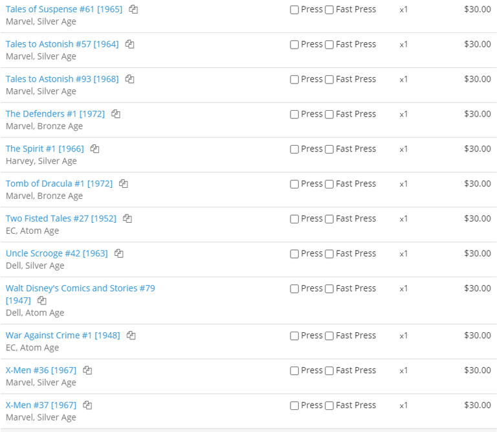This screenshot has height=432, width=504.
Task: Click copy icon next to The Spirit #1
Action: [x=94, y=148]
